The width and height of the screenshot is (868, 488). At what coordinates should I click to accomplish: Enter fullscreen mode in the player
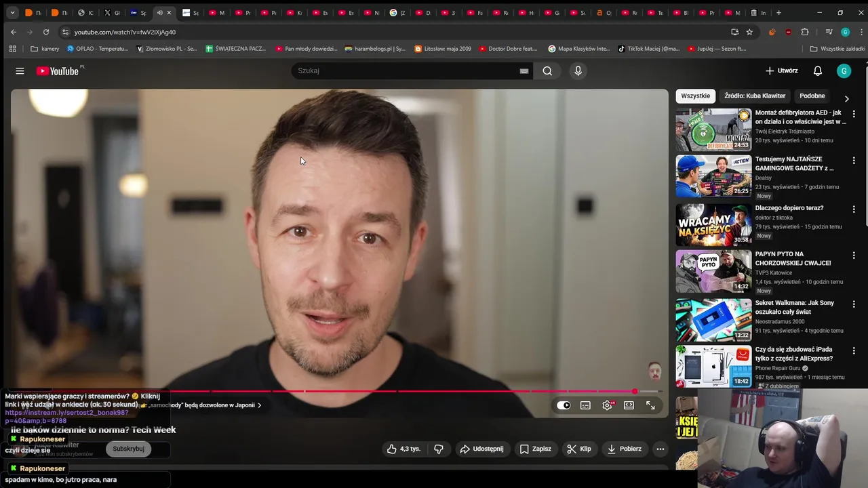point(650,405)
